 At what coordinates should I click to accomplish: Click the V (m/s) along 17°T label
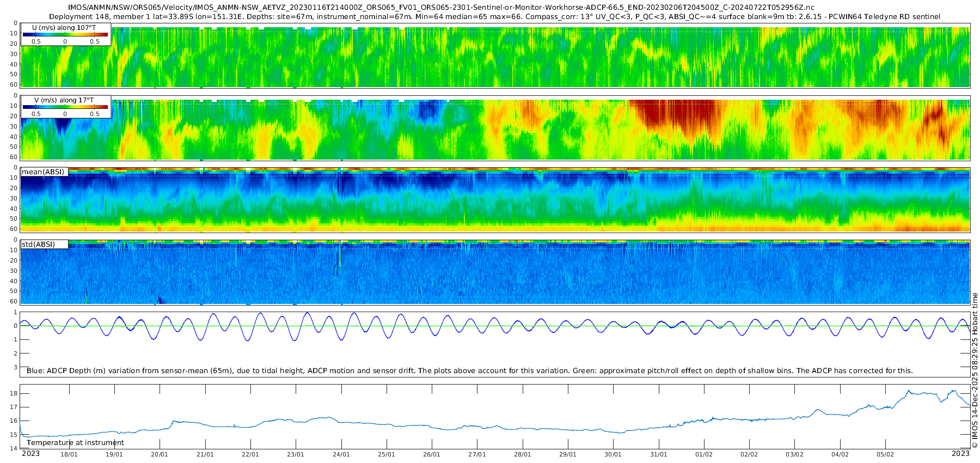pyautogui.click(x=64, y=100)
